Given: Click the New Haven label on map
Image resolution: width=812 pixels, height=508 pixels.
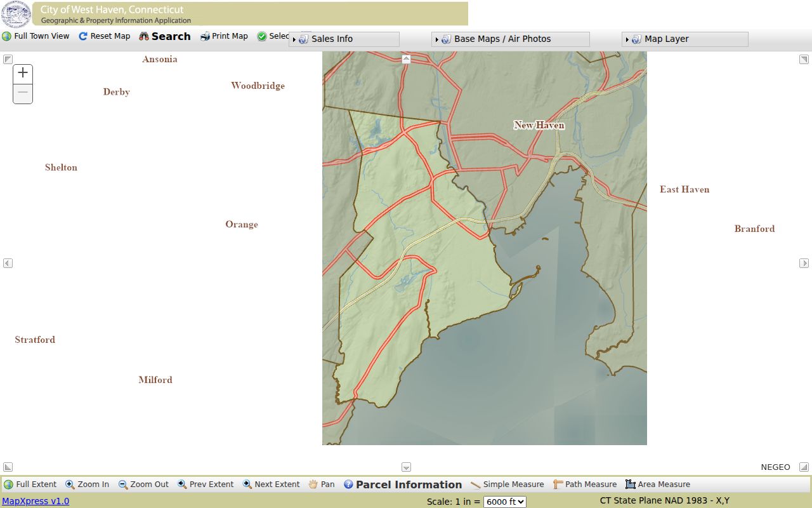Looking at the screenshot, I should (539, 125).
